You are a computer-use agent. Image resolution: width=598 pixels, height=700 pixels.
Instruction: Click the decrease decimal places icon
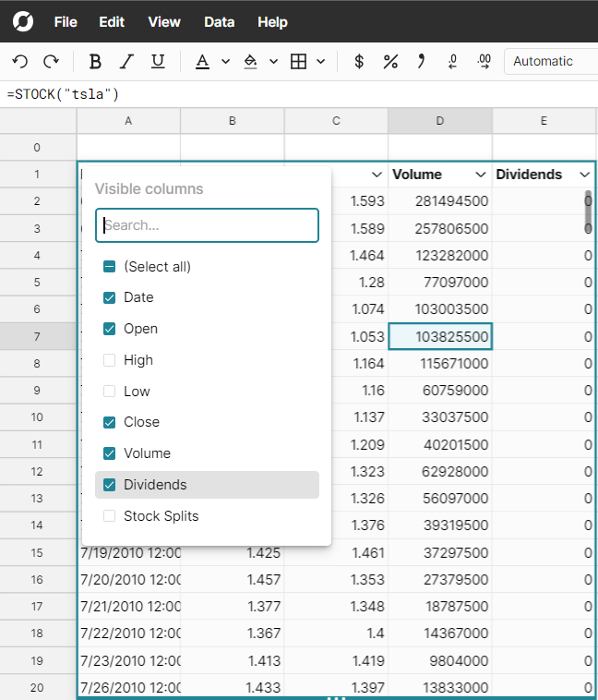pos(453,61)
